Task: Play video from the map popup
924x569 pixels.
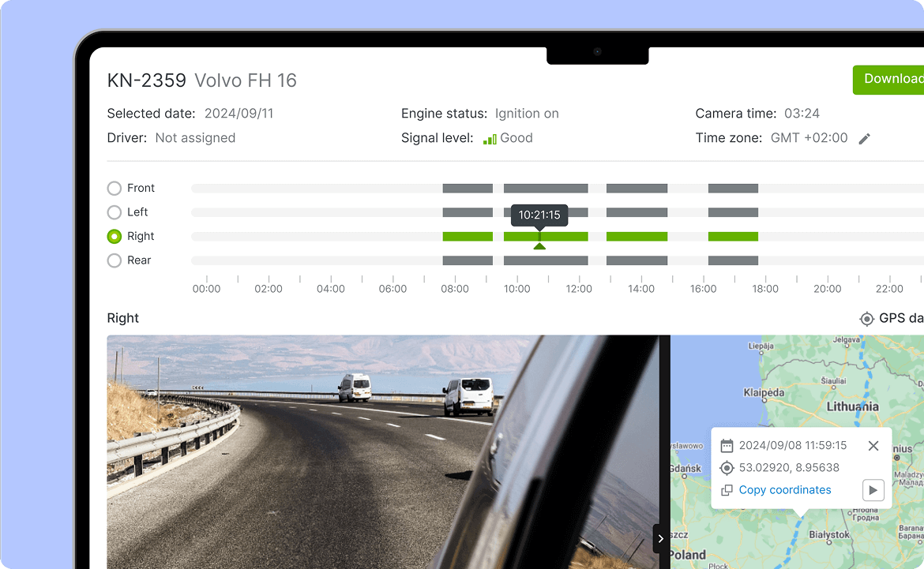Action: click(873, 490)
